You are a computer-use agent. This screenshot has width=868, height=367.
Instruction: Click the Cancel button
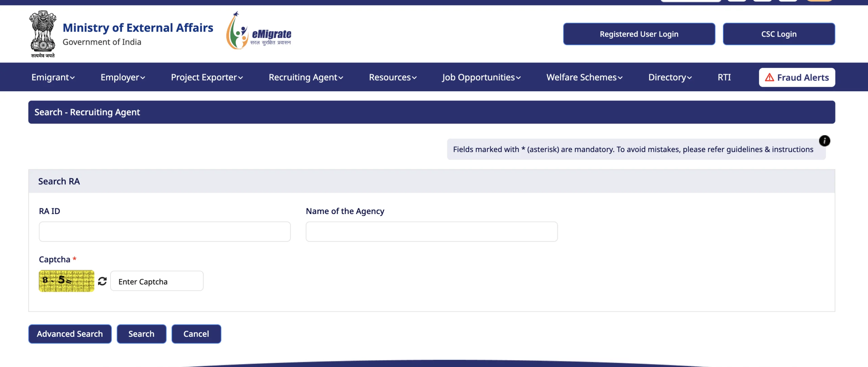click(x=196, y=334)
